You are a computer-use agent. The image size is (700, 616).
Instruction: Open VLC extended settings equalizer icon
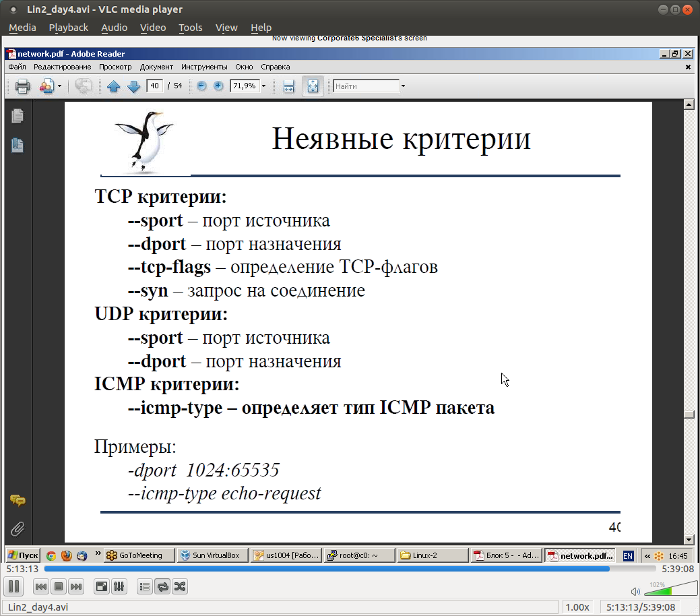pyautogui.click(x=119, y=586)
